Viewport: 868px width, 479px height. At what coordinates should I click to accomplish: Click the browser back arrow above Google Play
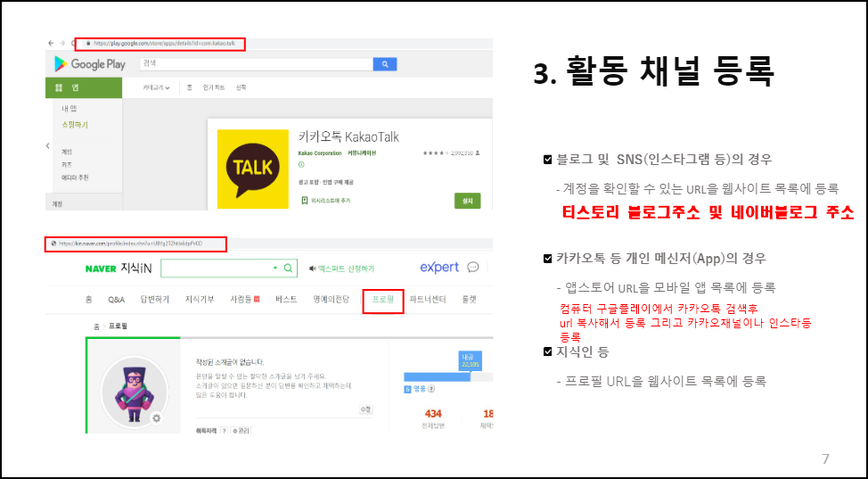point(51,43)
